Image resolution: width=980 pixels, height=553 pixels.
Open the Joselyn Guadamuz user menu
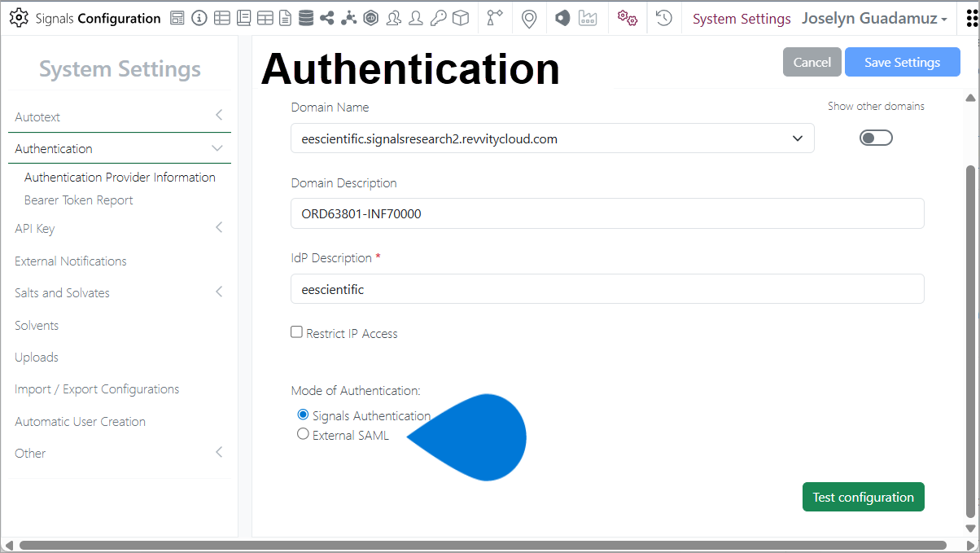coord(874,18)
